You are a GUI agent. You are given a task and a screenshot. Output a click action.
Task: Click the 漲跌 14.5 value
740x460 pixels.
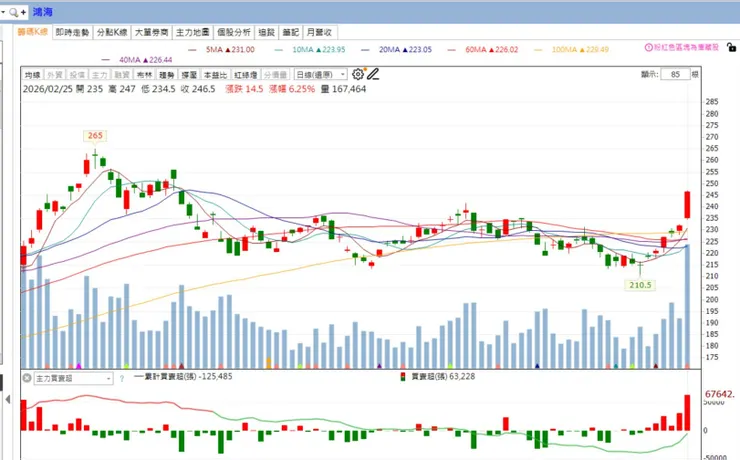click(x=244, y=89)
